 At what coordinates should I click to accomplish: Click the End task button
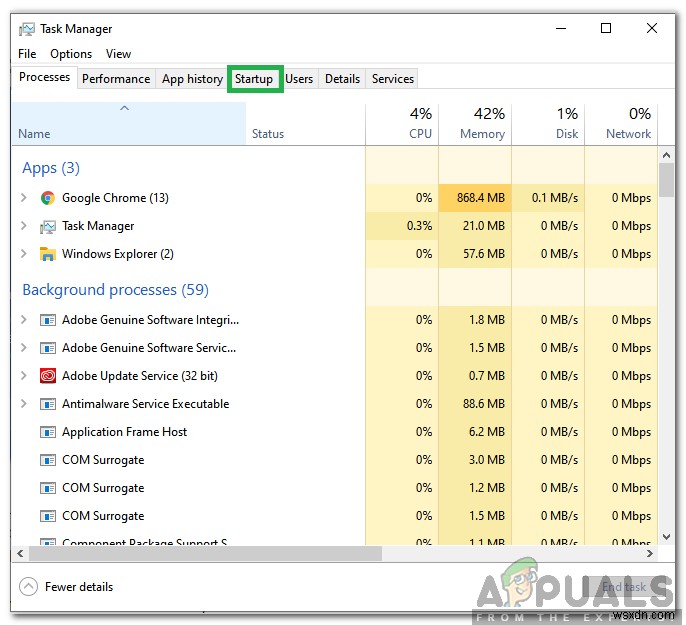click(624, 587)
